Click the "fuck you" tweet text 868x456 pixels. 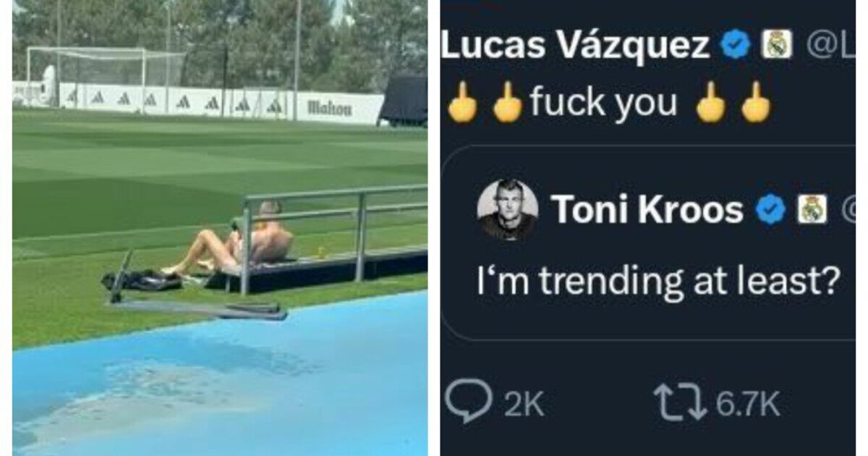click(603, 103)
